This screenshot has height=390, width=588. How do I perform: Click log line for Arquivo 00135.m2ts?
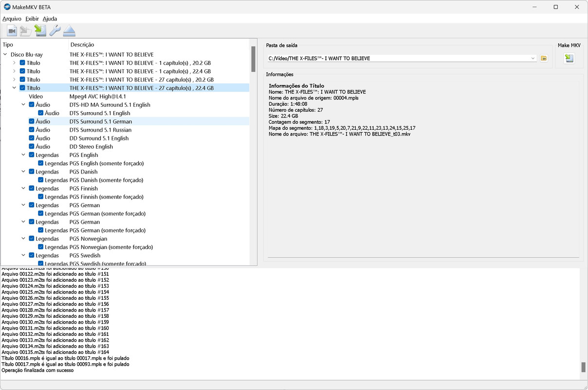point(55,352)
